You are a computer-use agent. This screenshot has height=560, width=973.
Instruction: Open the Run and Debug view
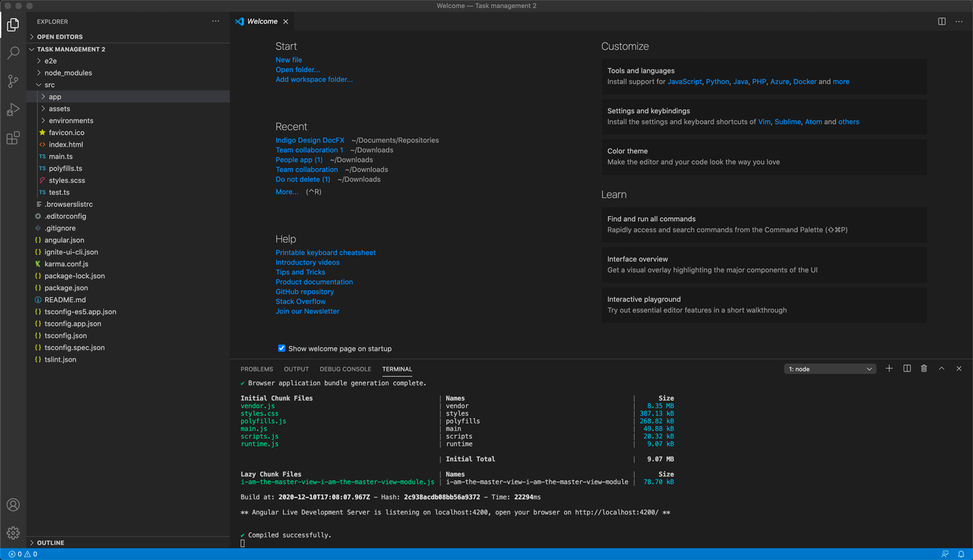click(x=13, y=109)
